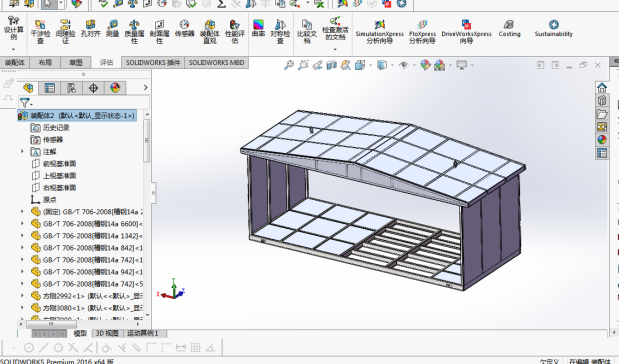The width and height of the screenshot is (619, 364).
Task: Toggle the Hide/Show Items eye icon
Action: tap(403, 65)
